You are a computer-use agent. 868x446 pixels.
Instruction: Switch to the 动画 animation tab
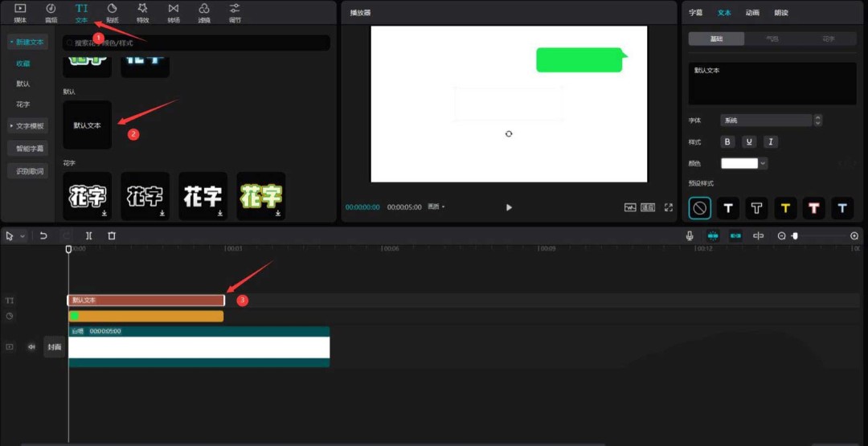pos(751,13)
